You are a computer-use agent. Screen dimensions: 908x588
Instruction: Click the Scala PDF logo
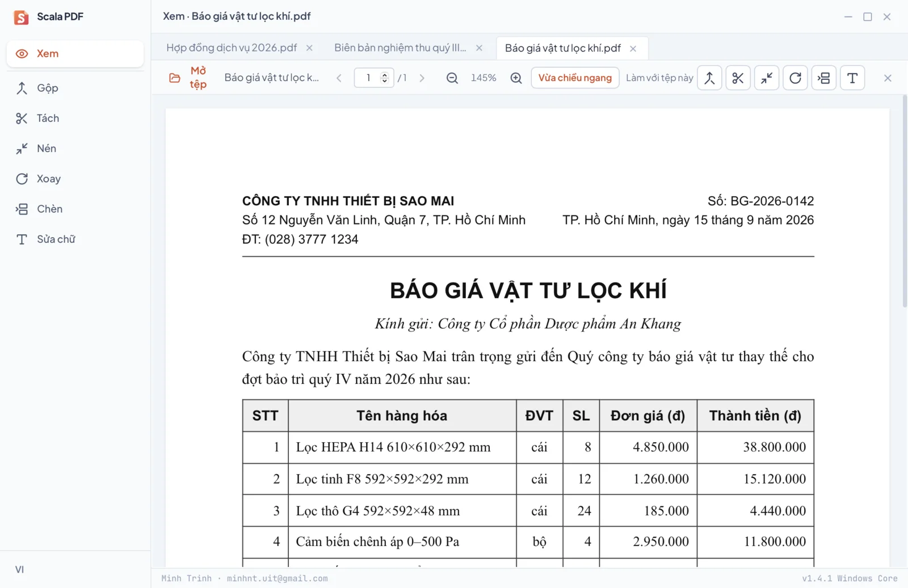click(x=21, y=17)
